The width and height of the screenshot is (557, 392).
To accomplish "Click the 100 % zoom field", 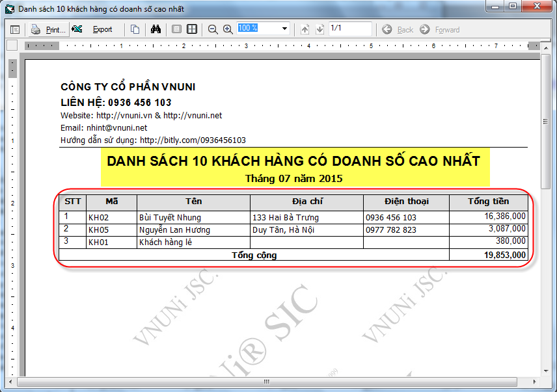I will coord(258,29).
